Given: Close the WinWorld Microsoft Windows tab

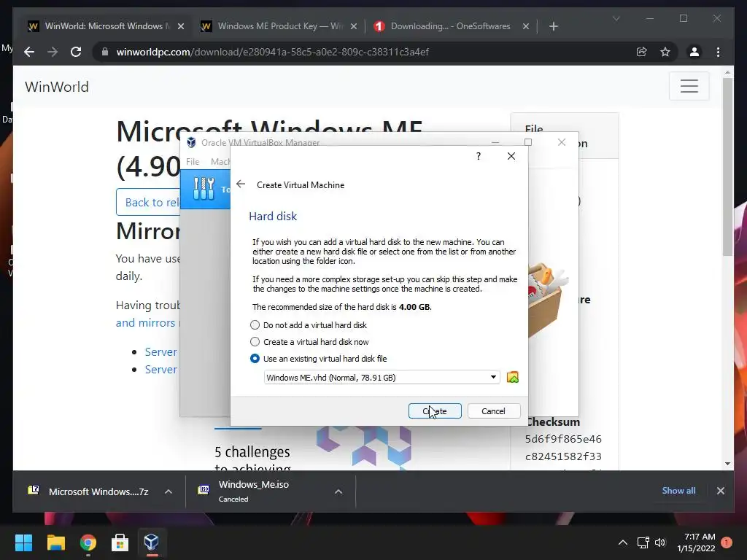Looking at the screenshot, I should coord(181,26).
